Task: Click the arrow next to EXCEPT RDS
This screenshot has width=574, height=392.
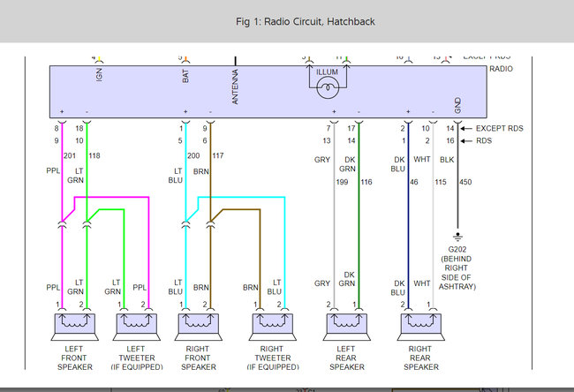Action: click(466, 129)
